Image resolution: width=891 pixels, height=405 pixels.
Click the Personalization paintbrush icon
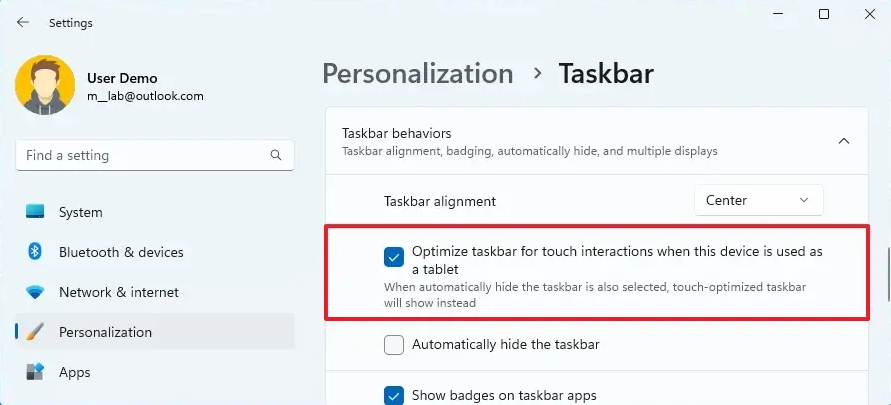(35, 332)
